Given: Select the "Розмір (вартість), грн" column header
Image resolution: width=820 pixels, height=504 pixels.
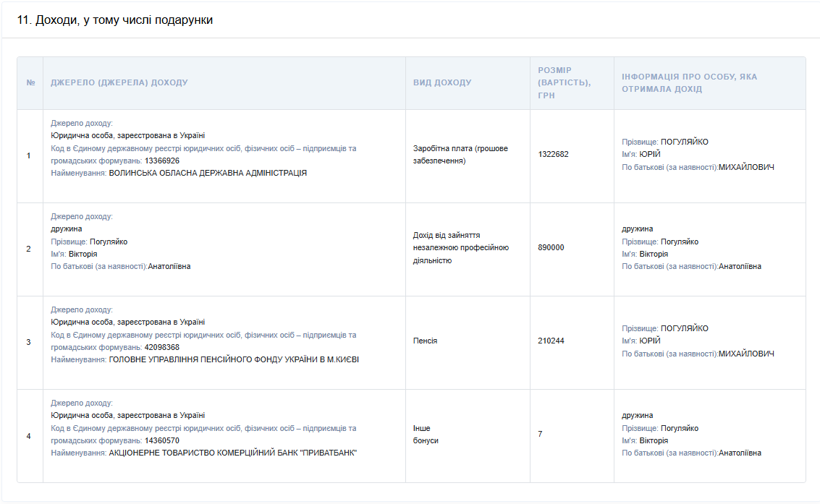Looking at the screenshot, I should point(565,82).
